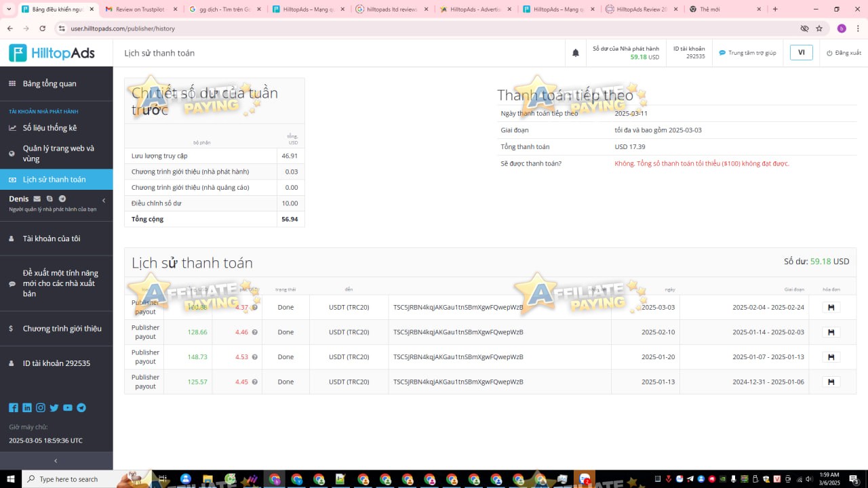Image resolution: width=868 pixels, height=488 pixels.
Task: Collapse the sidebar with bottom chevron
Action: 56,461
